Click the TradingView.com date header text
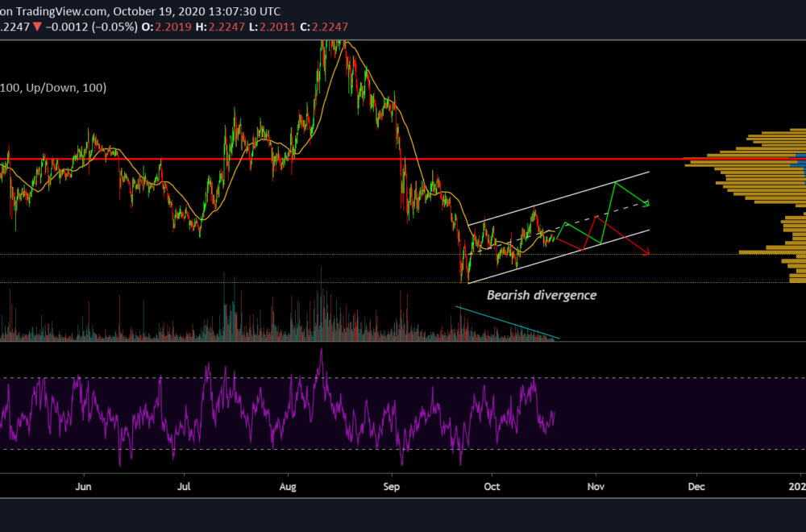 140,10
